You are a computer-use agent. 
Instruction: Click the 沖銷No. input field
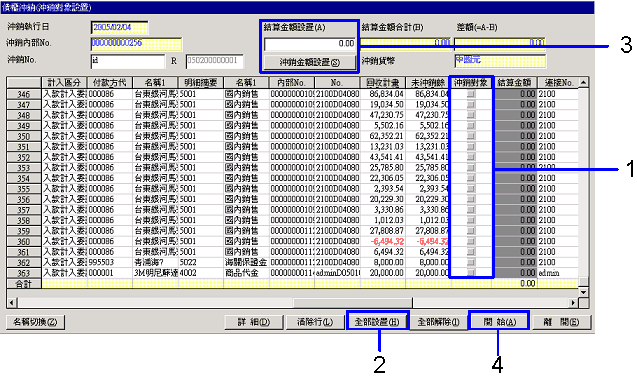[128, 61]
